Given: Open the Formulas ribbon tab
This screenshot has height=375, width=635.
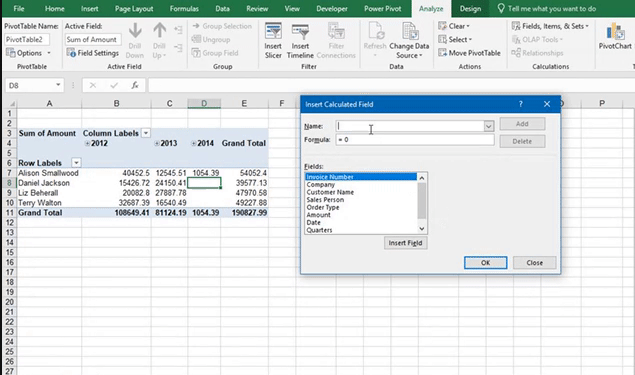Looking at the screenshot, I should point(184,9).
